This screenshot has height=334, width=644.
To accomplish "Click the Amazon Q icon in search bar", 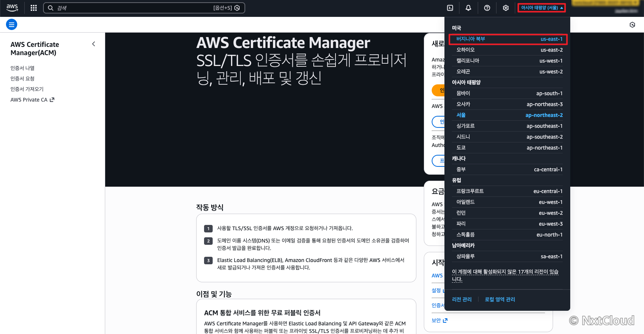I will point(237,8).
